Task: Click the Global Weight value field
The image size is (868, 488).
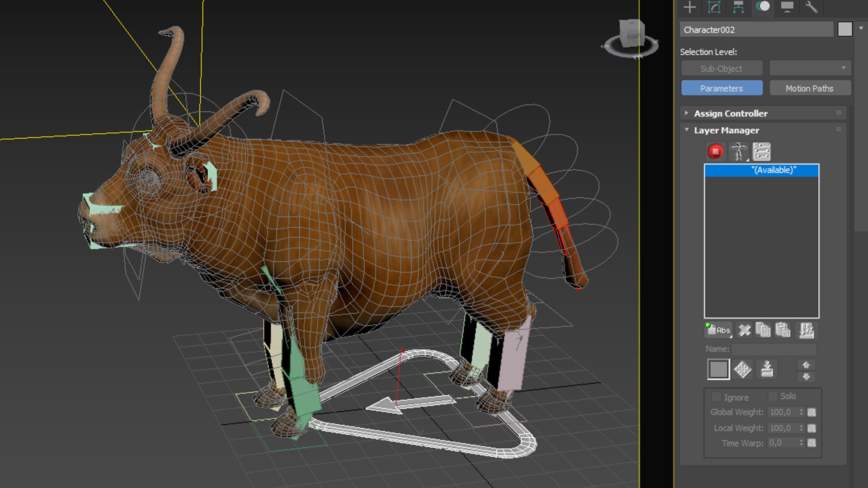Action: [783, 412]
